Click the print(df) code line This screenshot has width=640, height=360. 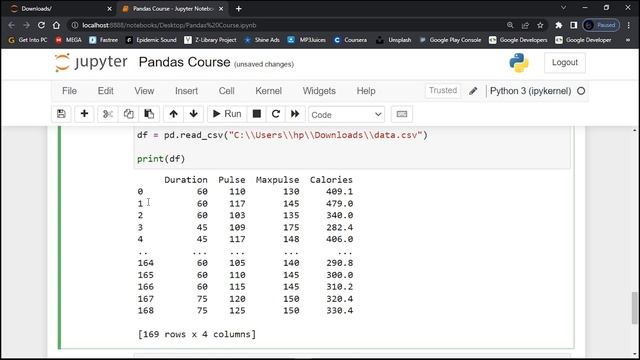pyautogui.click(x=161, y=159)
